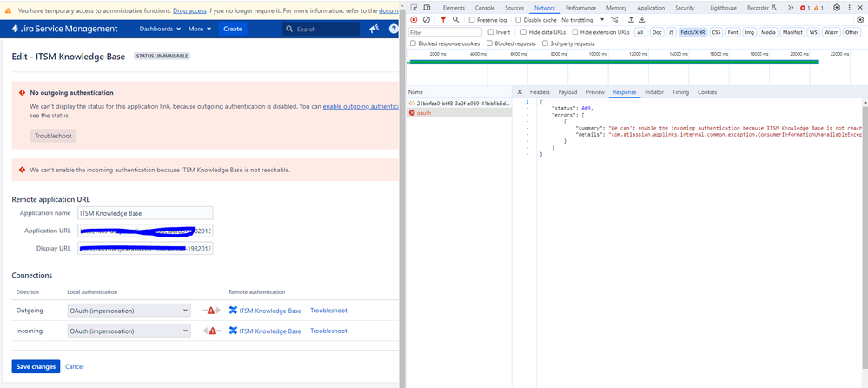
Task: Click enable outgoing authentication link
Action: [361, 106]
